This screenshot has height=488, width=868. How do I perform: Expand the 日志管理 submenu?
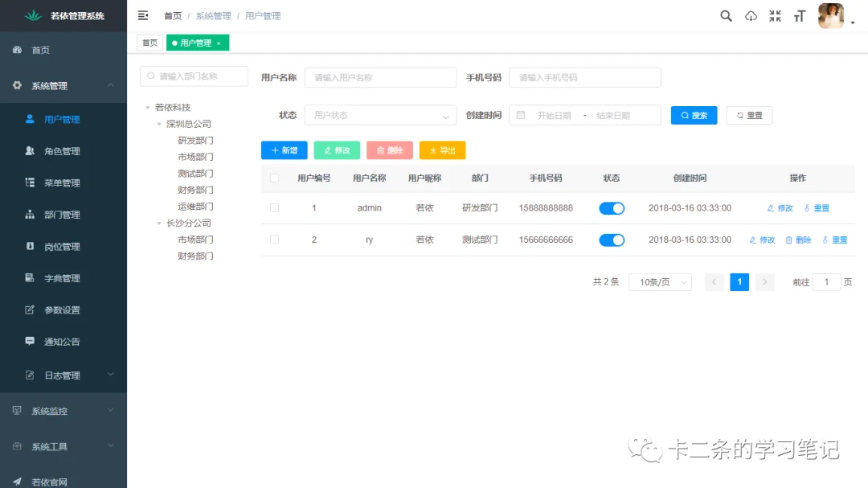[x=111, y=375]
